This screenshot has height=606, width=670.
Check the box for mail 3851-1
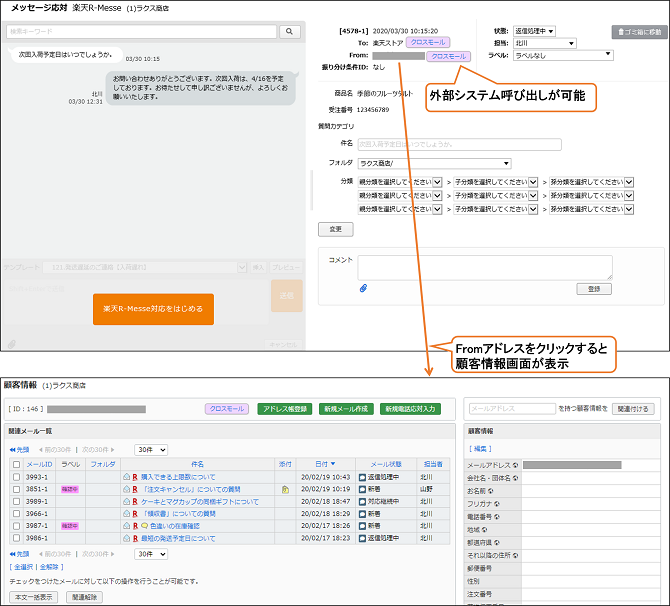coord(16,489)
